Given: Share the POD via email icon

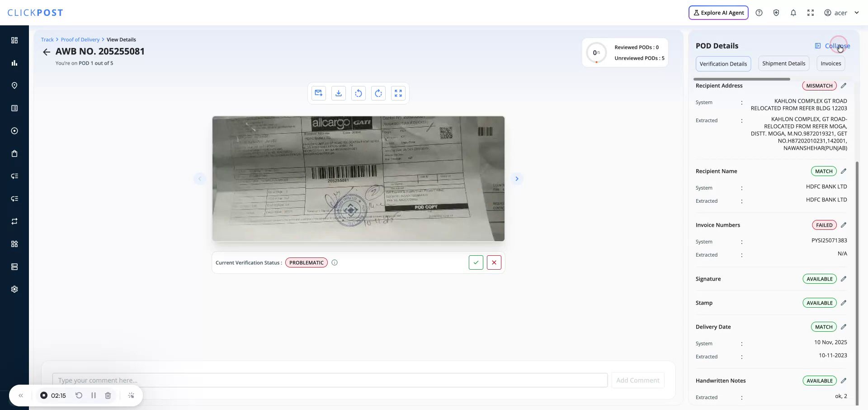Looking at the screenshot, I should 318,93.
